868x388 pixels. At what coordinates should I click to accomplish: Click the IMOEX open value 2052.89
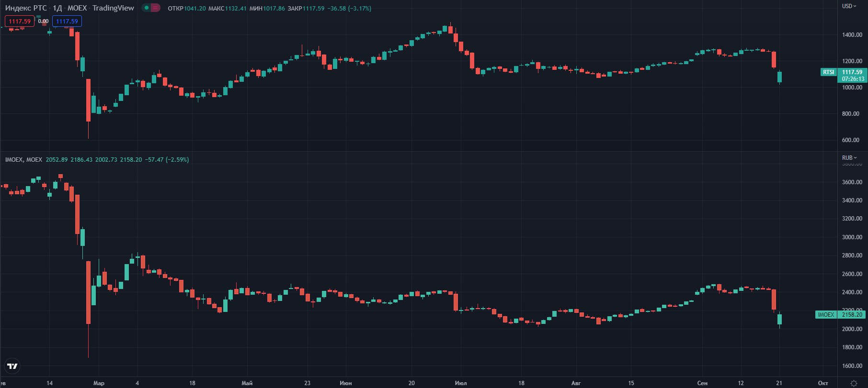coord(57,159)
